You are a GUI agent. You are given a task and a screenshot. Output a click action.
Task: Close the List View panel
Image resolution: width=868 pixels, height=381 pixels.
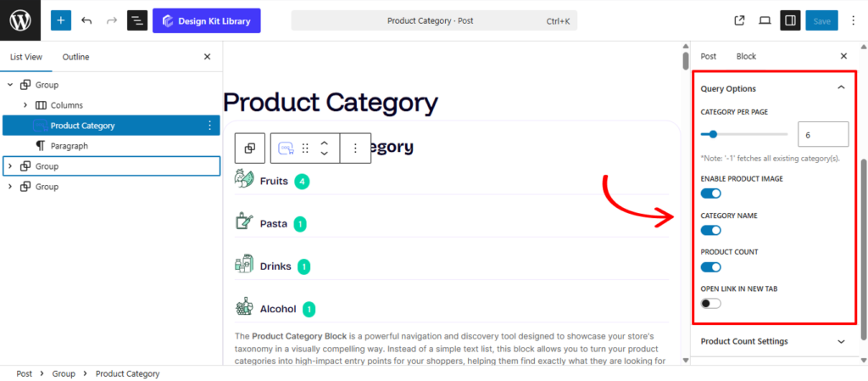tap(208, 57)
